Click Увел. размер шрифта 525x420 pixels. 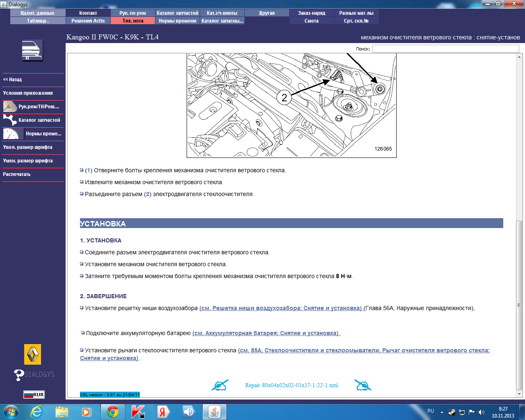coord(33,147)
